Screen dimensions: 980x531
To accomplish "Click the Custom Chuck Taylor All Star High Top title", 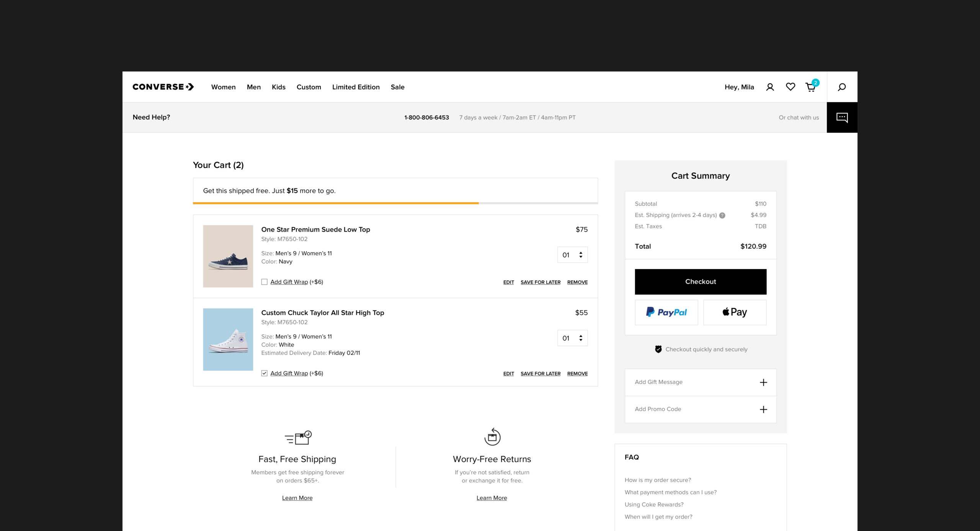I will pyautogui.click(x=323, y=313).
